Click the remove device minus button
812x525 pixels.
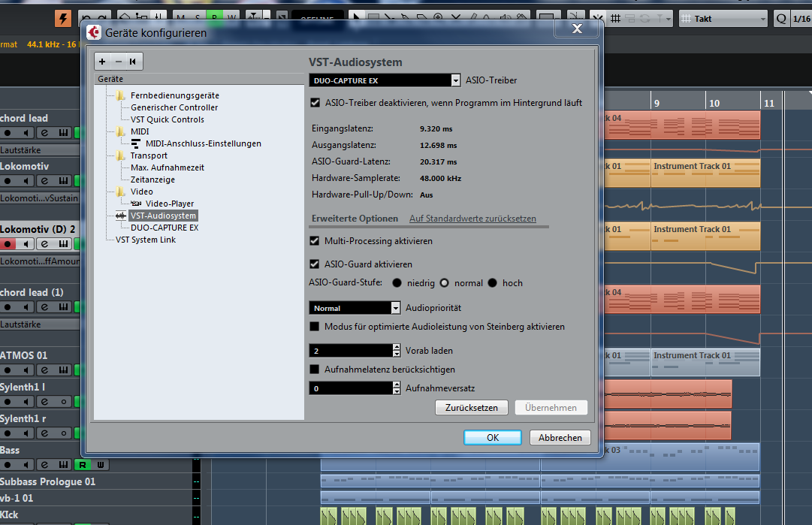click(118, 62)
